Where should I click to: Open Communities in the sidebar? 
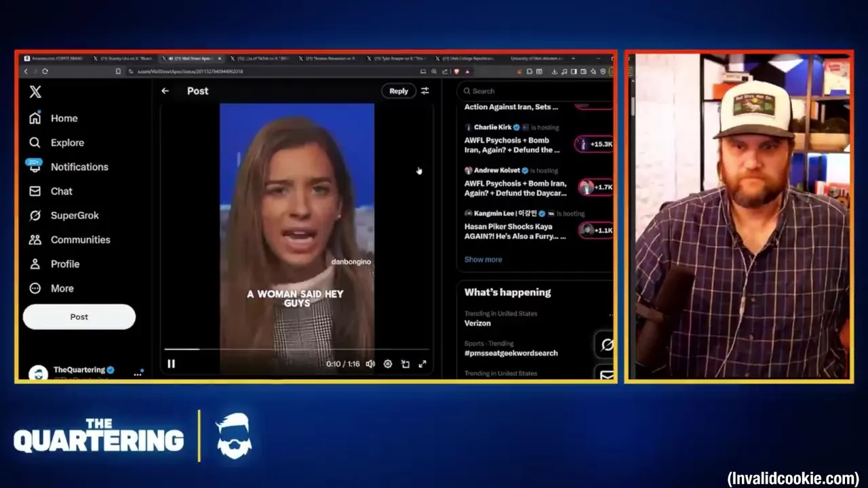pos(70,240)
